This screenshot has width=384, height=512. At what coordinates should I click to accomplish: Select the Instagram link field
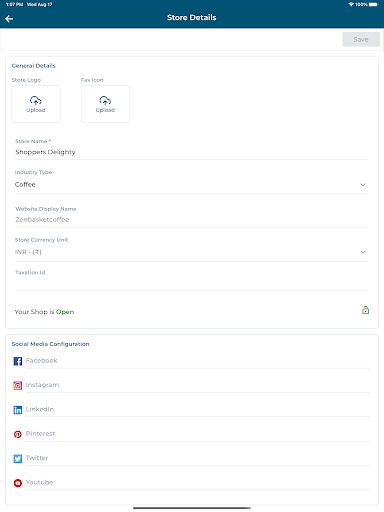coord(198,385)
